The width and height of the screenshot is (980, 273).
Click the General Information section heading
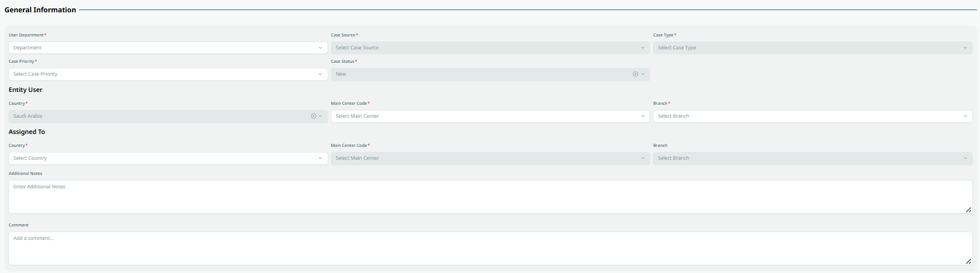(40, 10)
